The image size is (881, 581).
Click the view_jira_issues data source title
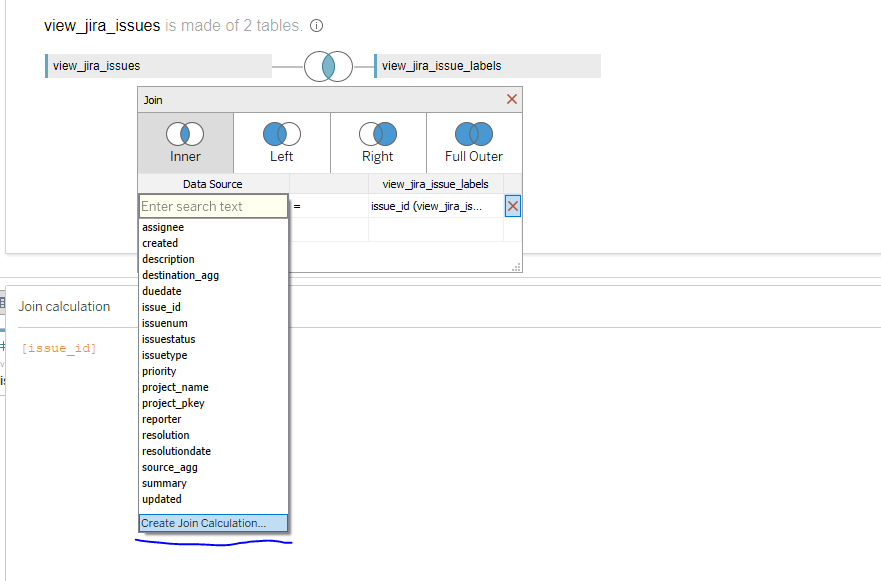pyautogui.click(x=102, y=26)
